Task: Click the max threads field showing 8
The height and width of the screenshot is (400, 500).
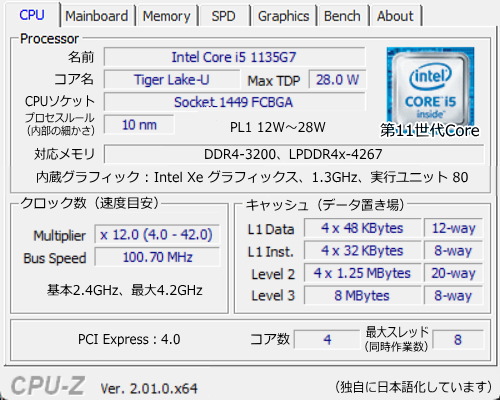Action: coord(458,339)
